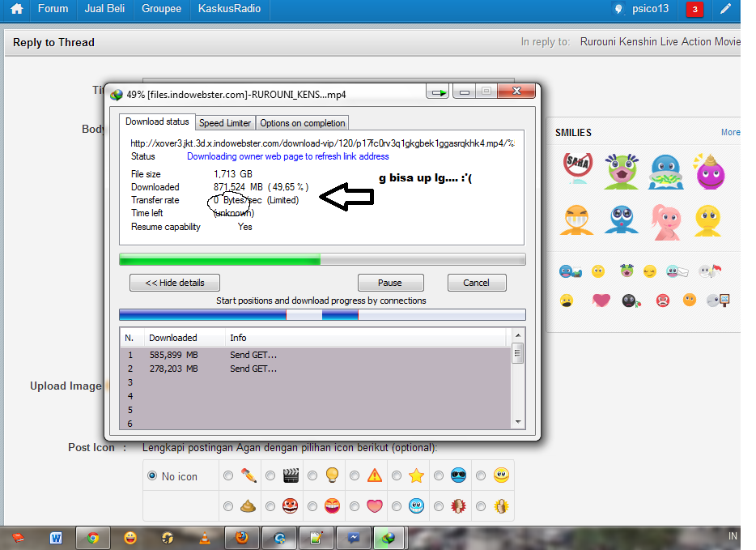Switch to the Speed Limiter tab
This screenshot has width=756, height=550.
tap(225, 123)
